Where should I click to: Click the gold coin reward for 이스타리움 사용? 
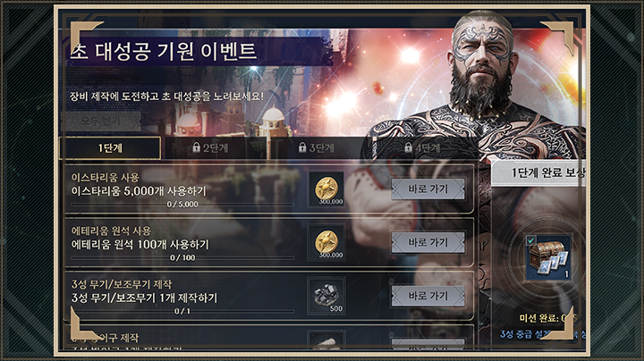[x=326, y=189]
